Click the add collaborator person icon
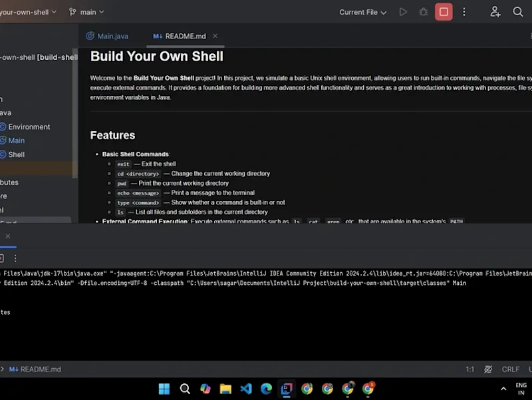Viewport: 532px width, 400px height. click(495, 12)
